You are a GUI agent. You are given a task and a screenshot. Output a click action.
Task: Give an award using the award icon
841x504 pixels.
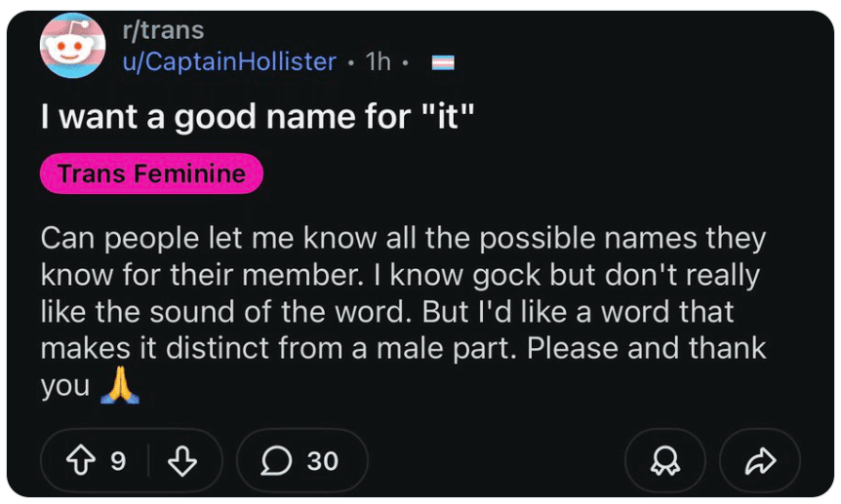665,461
